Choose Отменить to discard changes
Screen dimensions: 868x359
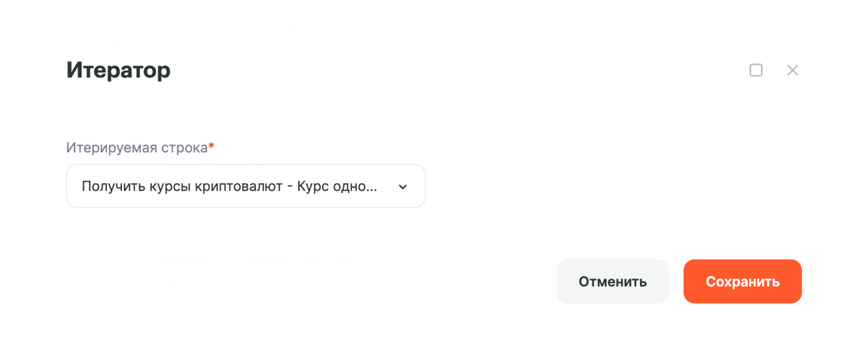click(612, 281)
